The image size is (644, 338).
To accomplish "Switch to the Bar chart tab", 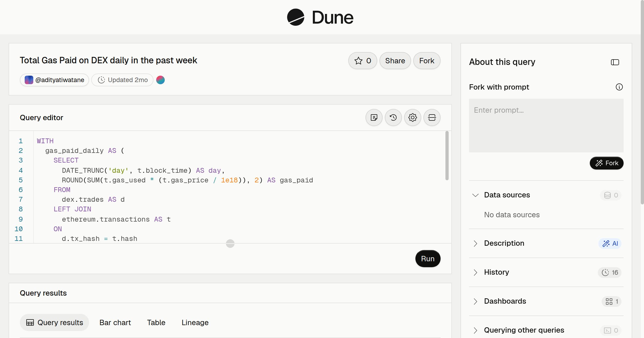I will point(115,322).
